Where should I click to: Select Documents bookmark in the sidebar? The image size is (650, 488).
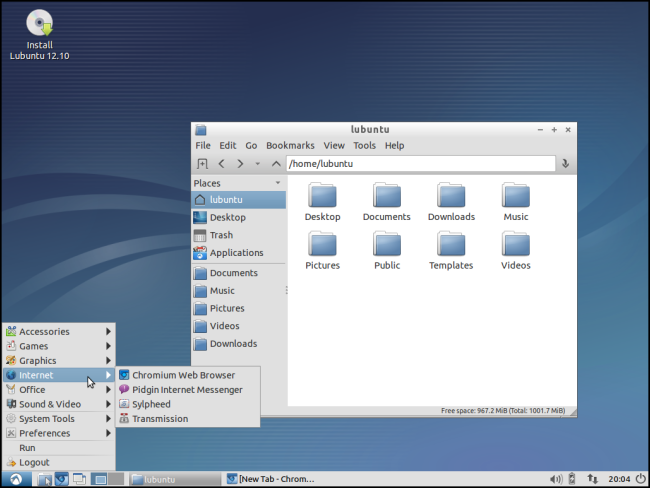239,273
